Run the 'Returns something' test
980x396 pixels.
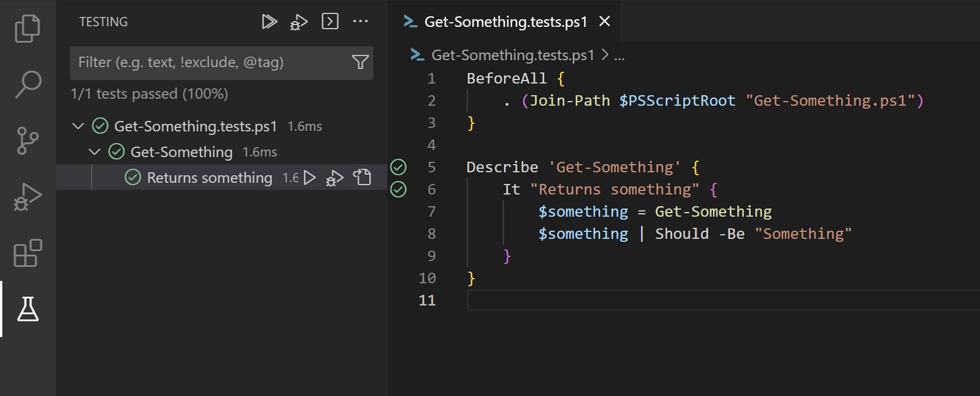tap(310, 178)
